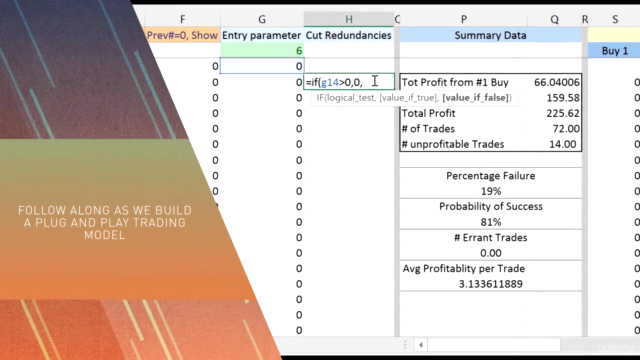The image size is (640, 360).
Task: Select the 0.00 errant trades value
Action: pos(491,253)
